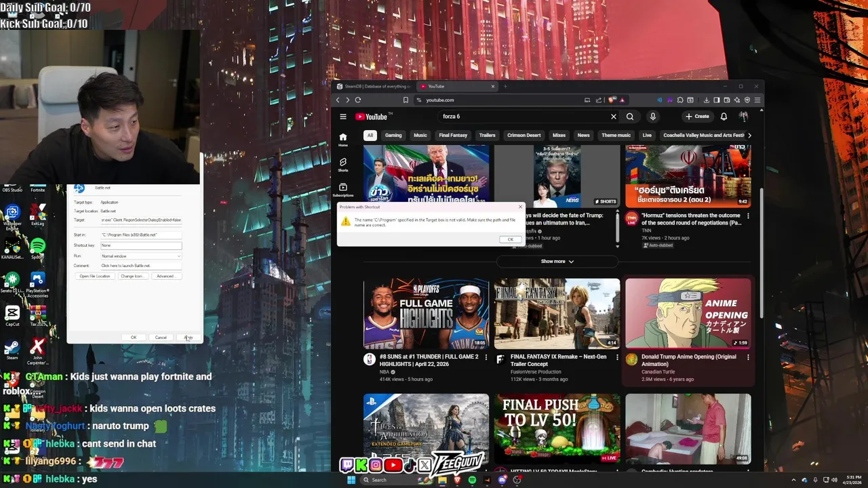The image size is (868, 488).
Task: Select the 'Crimson Desert' filter chip
Action: [x=524, y=135]
